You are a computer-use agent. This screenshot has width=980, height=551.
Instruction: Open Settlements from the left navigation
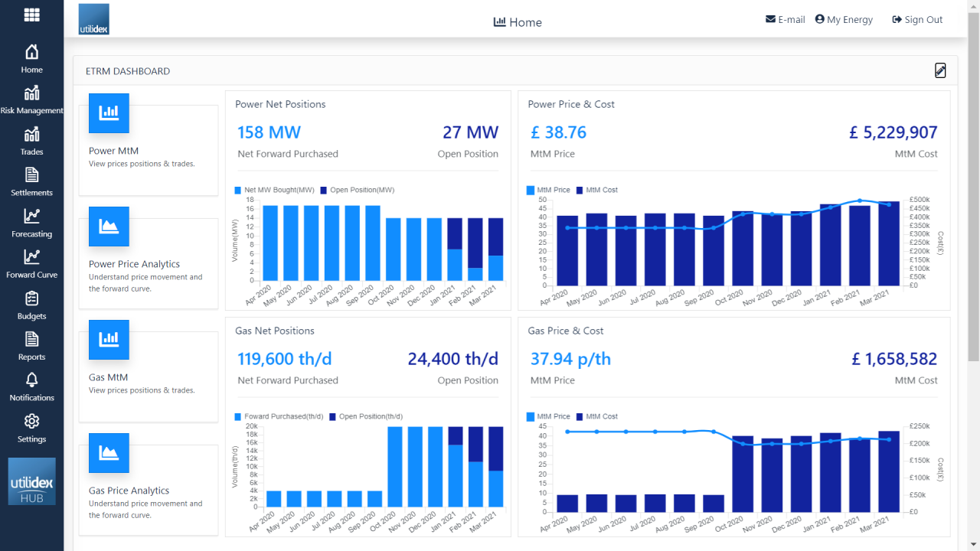pyautogui.click(x=31, y=182)
